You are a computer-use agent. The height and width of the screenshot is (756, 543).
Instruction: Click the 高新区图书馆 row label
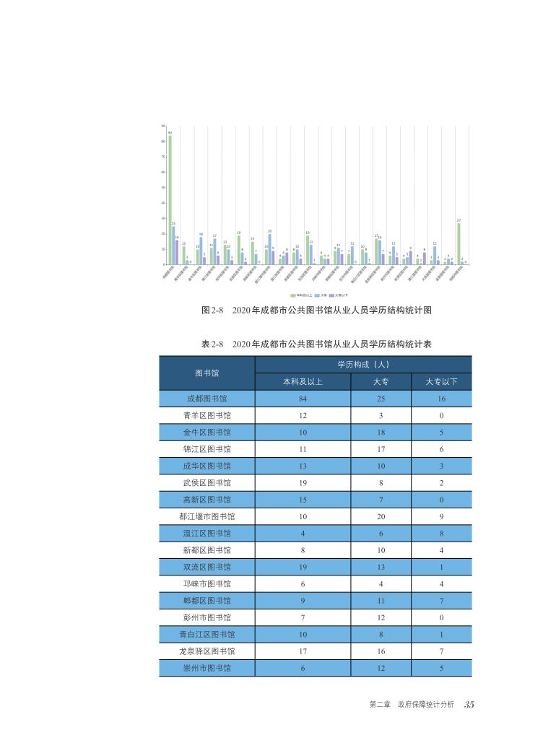(x=207, y=500)
